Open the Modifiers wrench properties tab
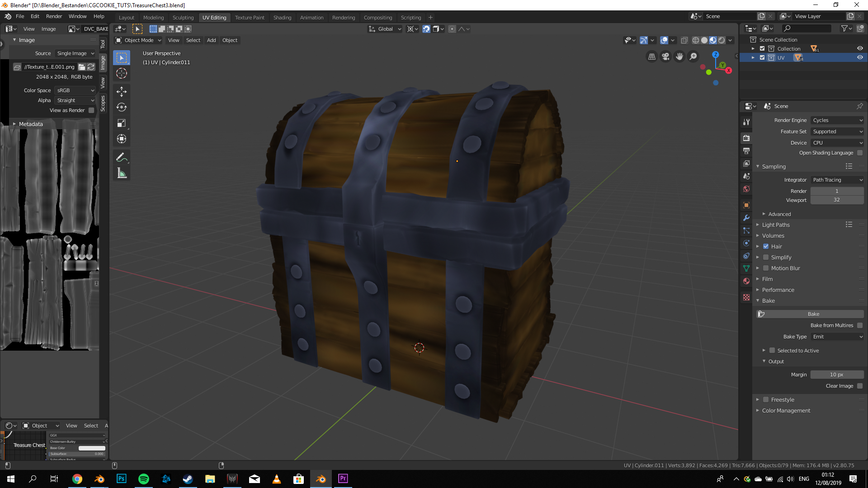Viewport: 868px width, 488px height. 746,218
